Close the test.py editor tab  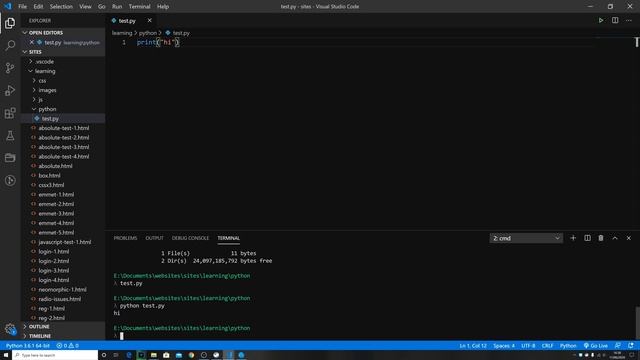tap(149, 20)
